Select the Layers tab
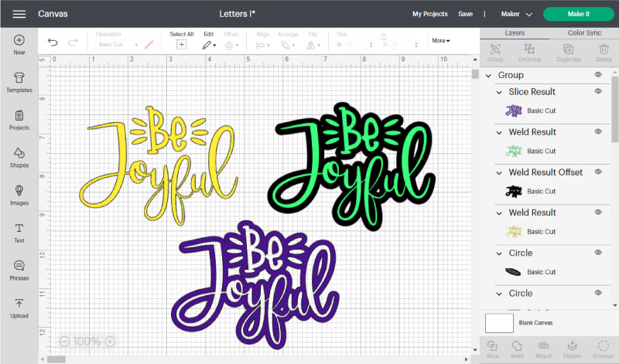 [515, 33]
